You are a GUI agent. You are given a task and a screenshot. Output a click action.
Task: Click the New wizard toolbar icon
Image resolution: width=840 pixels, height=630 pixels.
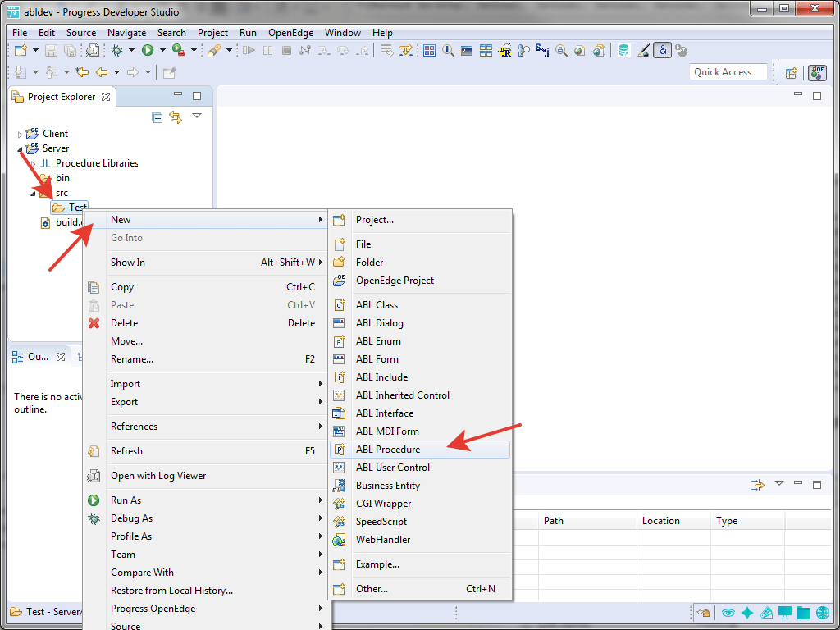tap(21, 50)
